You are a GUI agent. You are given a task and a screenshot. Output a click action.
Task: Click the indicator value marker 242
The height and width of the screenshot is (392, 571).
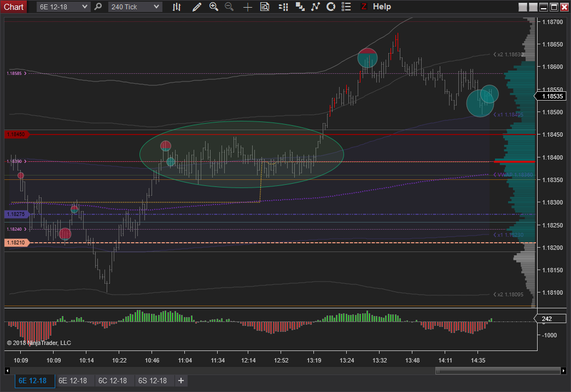click(550, 319)
